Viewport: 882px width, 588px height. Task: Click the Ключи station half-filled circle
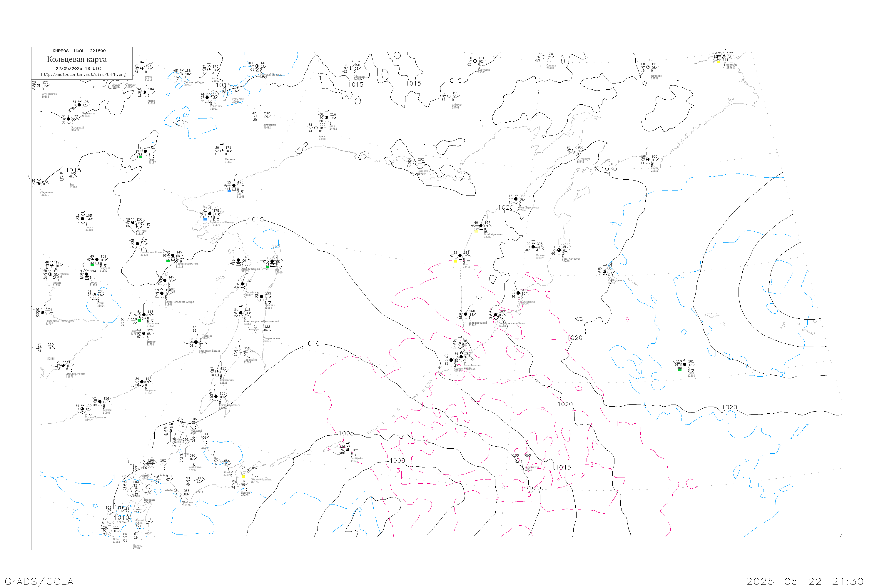click(533, 247)
